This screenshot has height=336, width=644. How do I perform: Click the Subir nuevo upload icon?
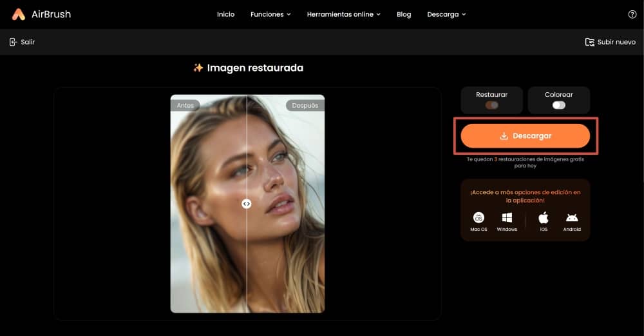pyautogui.click(x=589, y=42)
